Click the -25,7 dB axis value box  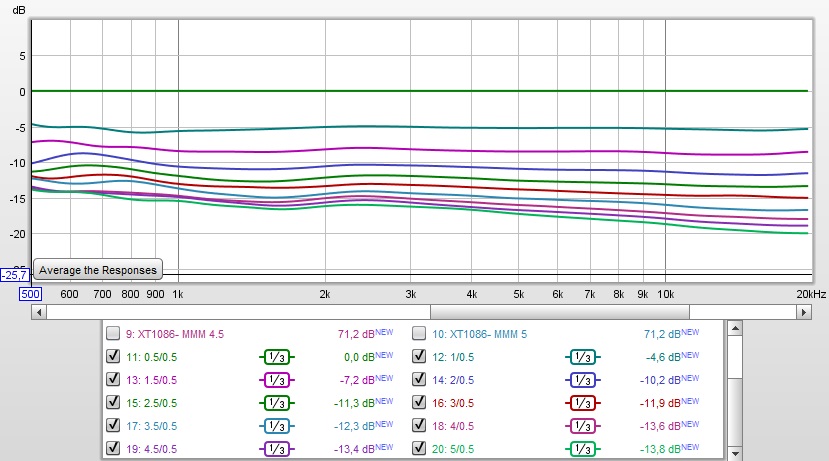(x=14, y=275)
